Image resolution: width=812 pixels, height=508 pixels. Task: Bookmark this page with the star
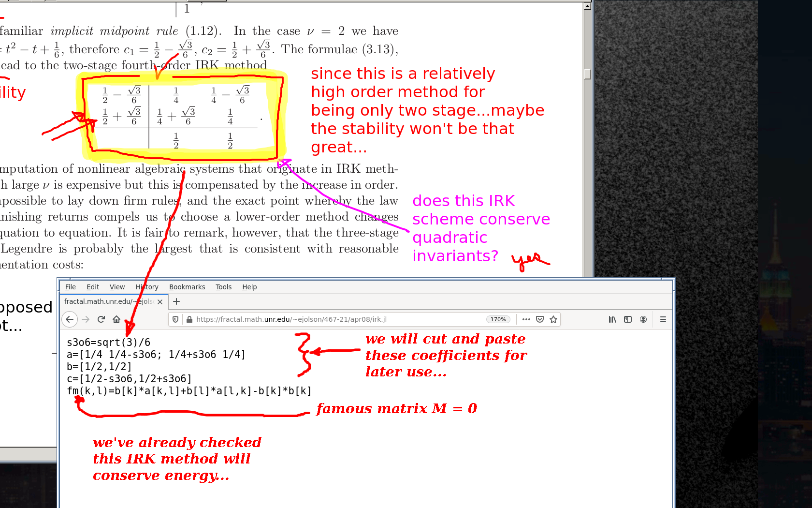pos(553,319)
